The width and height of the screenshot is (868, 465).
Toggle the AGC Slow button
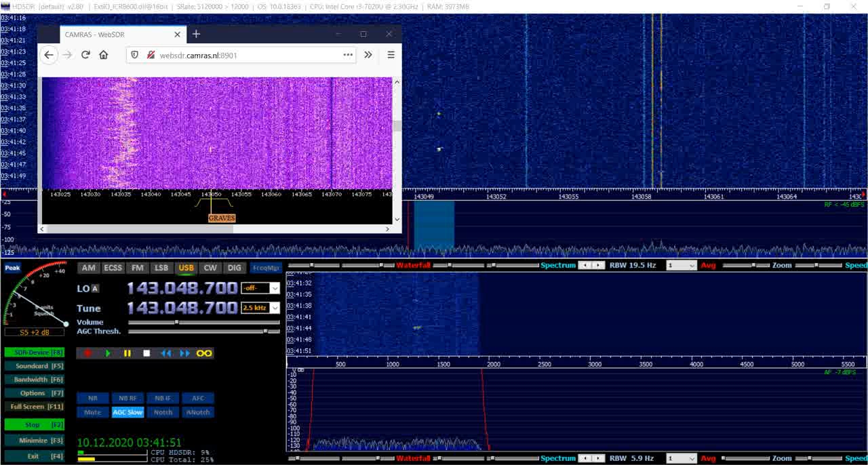pos(127,412)
